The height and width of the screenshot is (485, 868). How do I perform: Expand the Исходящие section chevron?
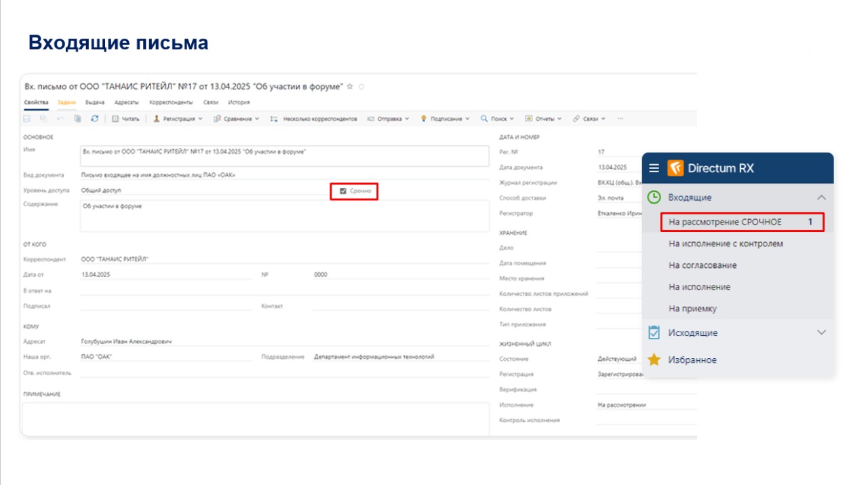(821, 332)
